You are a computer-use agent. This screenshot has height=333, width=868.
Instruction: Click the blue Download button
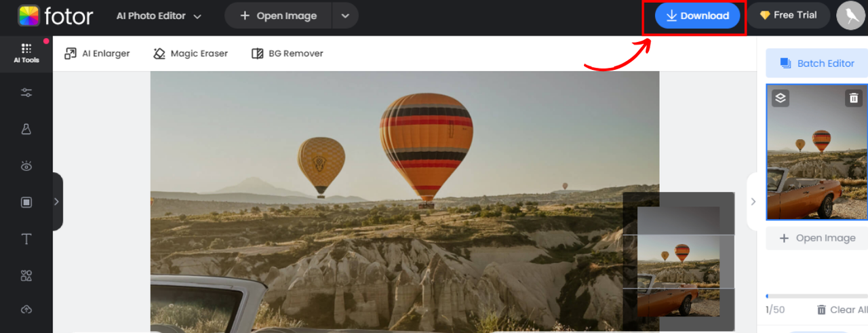coord(697,16)
